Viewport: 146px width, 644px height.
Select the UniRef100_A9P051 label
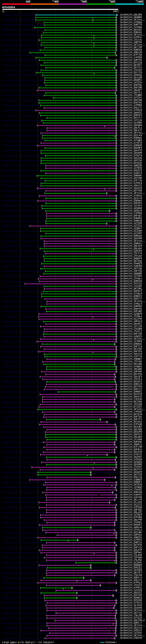tap(131, 60)
